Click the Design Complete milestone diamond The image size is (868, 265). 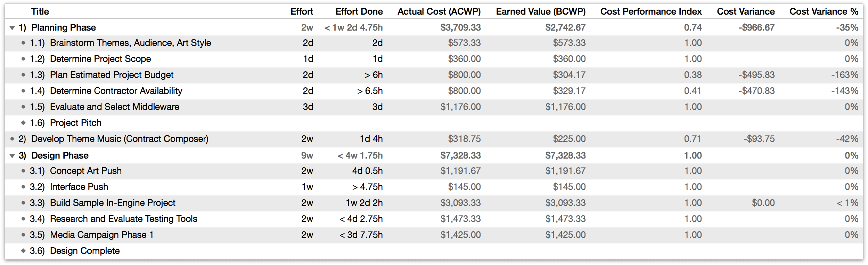(23, 251)
